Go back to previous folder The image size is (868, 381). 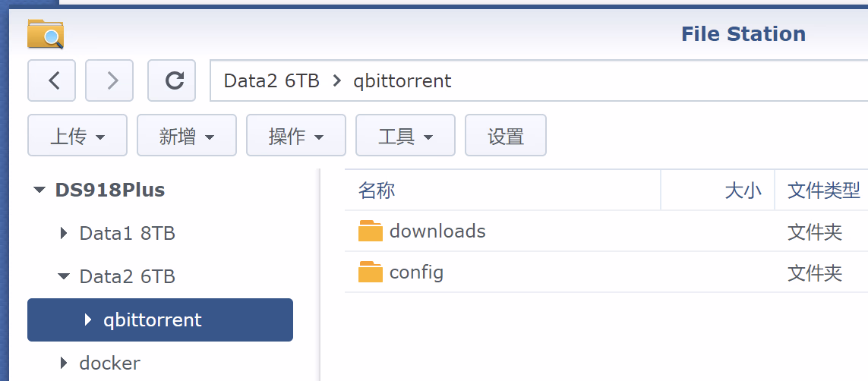pos(54,80)
